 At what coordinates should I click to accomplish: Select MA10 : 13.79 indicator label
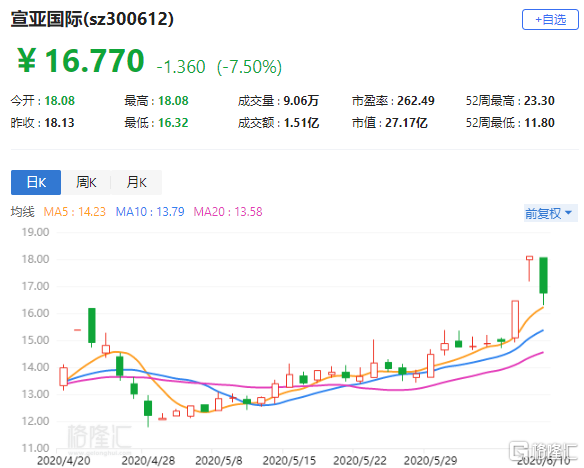coord(150,212)
